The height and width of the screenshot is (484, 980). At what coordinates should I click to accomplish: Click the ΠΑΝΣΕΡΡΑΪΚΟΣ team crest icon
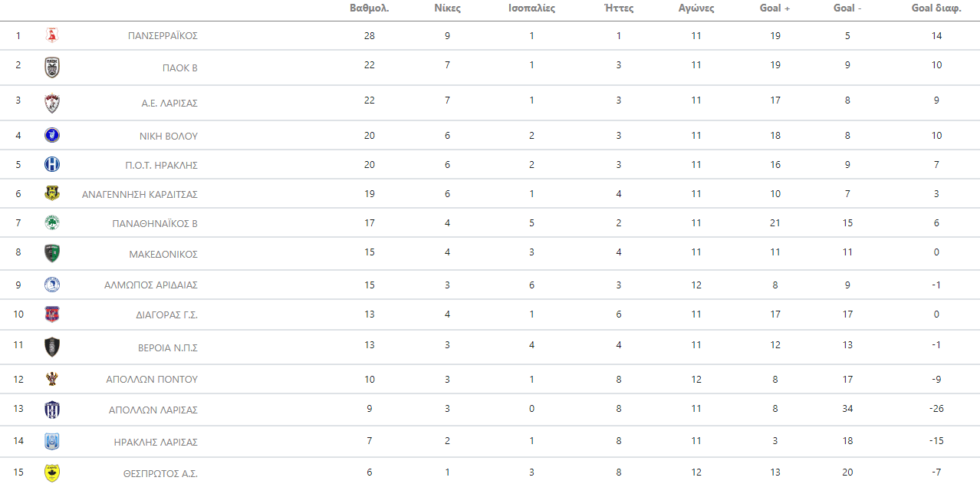52,35
